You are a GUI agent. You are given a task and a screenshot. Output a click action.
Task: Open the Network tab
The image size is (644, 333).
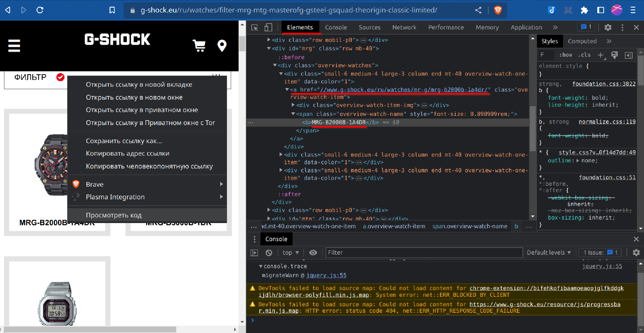404,28
